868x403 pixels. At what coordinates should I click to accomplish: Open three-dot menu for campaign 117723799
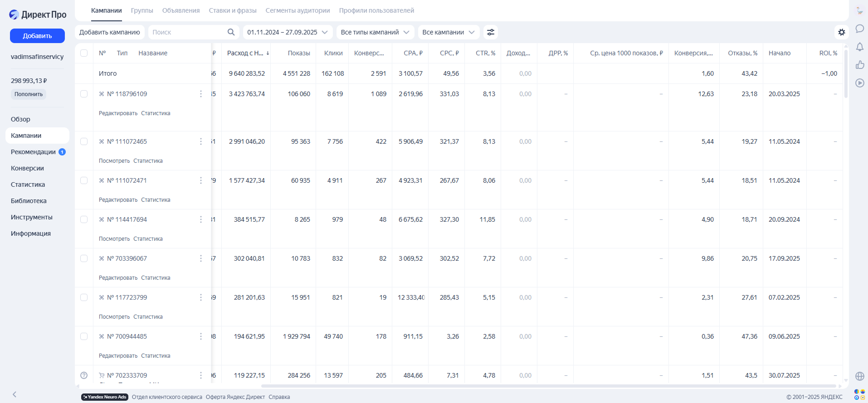point(201,297)
